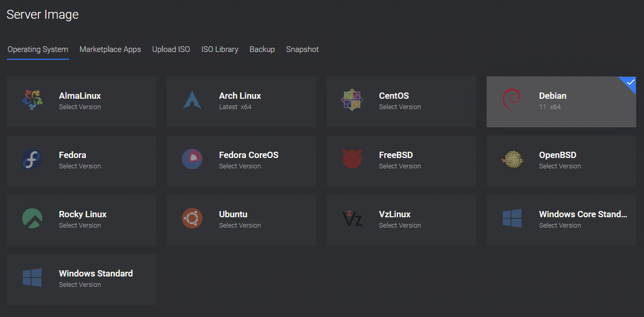Select the VzLinux title text
The width and height of the screenshot is (644, 317).
395,214
